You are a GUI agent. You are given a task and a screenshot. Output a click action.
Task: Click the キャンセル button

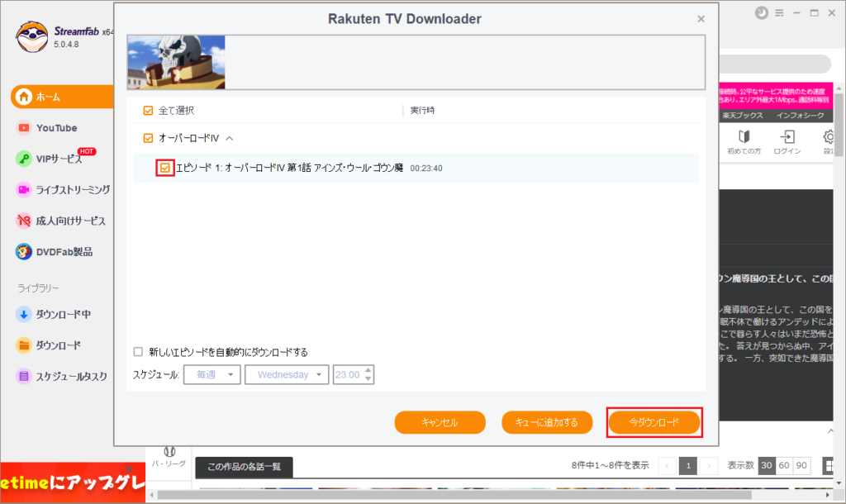440,422
